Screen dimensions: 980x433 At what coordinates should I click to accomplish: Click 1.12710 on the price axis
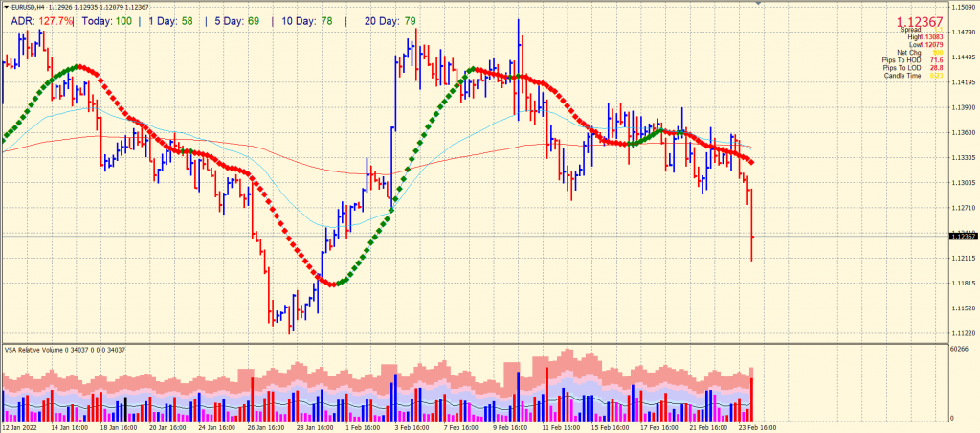tap(963, 208)
